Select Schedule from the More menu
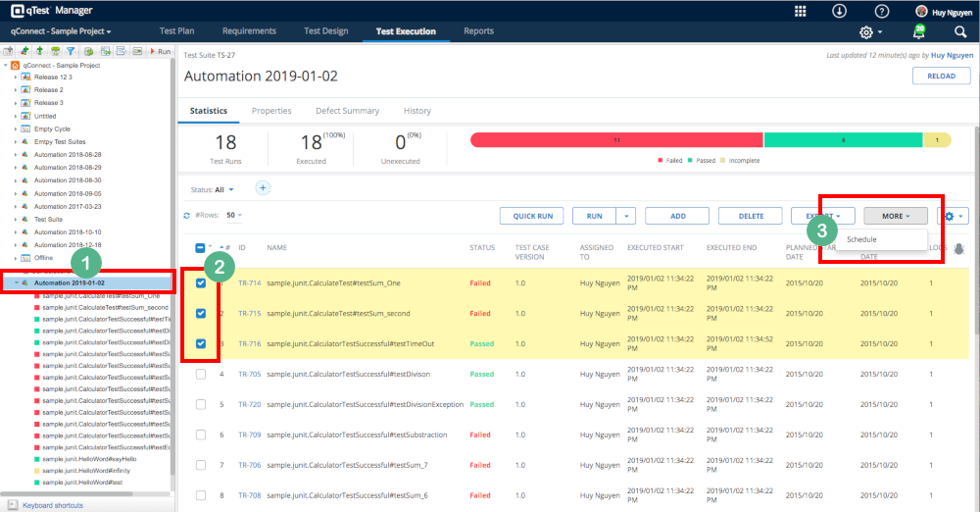This screenshot has height=512, width=980. click(x=861, y=239)
